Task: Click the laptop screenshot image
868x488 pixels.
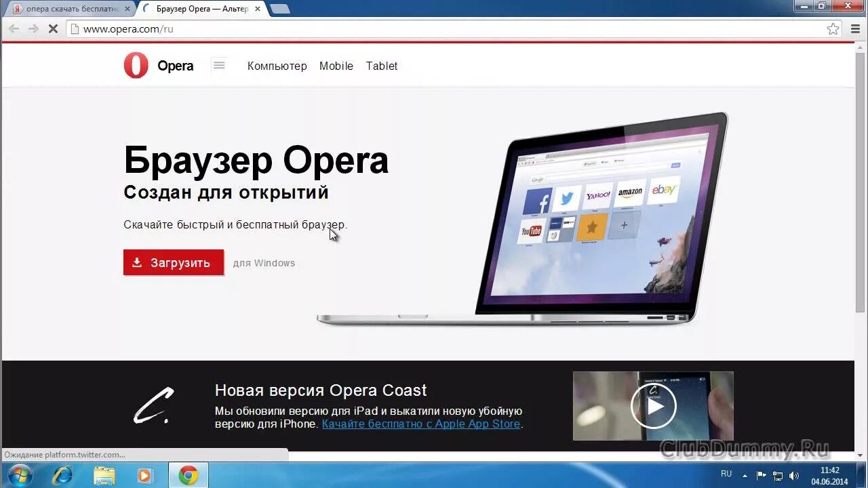Action: (x=522, y=219)
